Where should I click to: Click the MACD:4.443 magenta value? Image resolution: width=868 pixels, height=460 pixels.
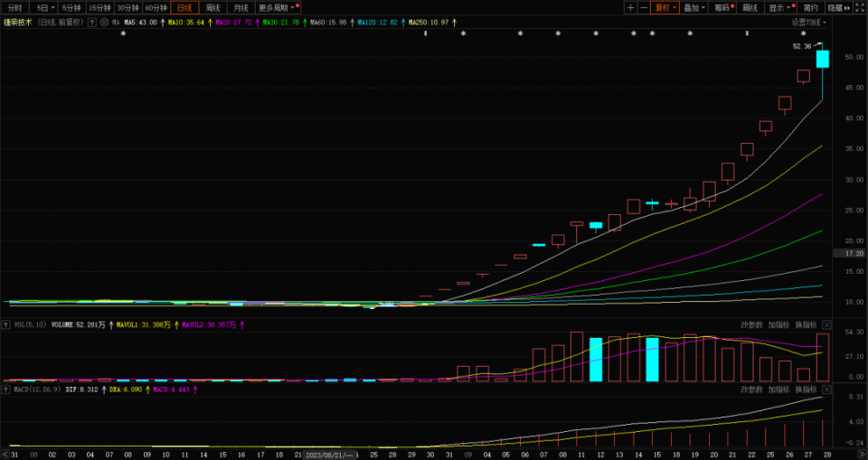[172, 390]
